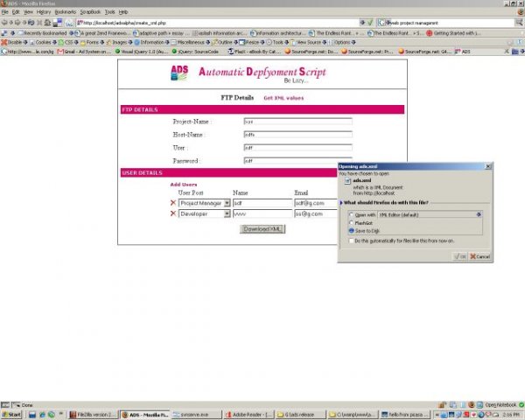The width and height of the screenshot is (525, 420).
Task: Expand the Project Manager user post dropdown
Action: point(227,202)
